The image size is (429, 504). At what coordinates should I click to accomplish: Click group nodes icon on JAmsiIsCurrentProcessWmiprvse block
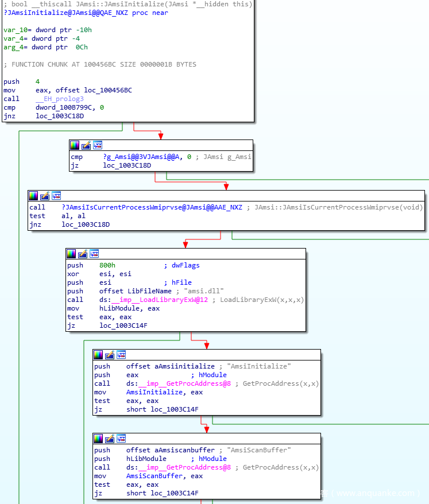(56, 196)
